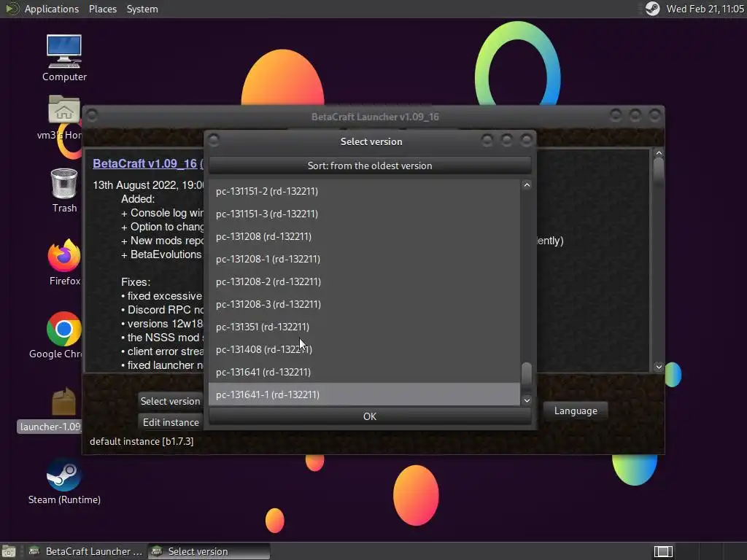Select version pc-131151-2 (rd-132211)
This screenshot has height=560, width=747.
[365, 191]
